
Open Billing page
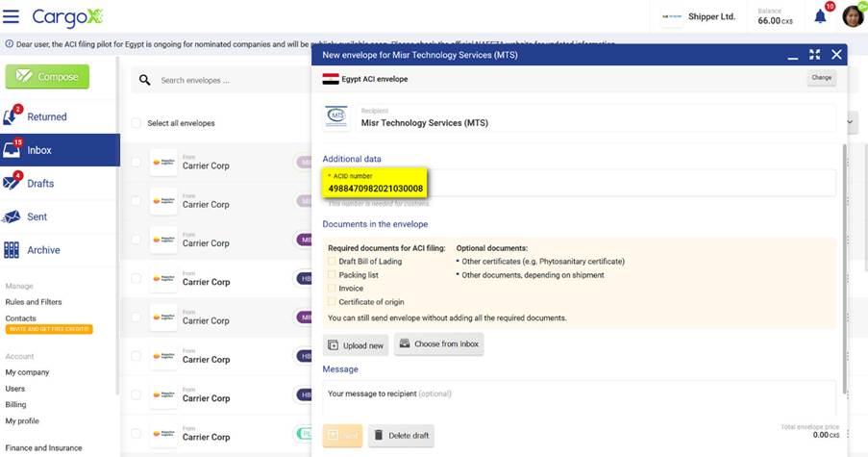(15, 404)
